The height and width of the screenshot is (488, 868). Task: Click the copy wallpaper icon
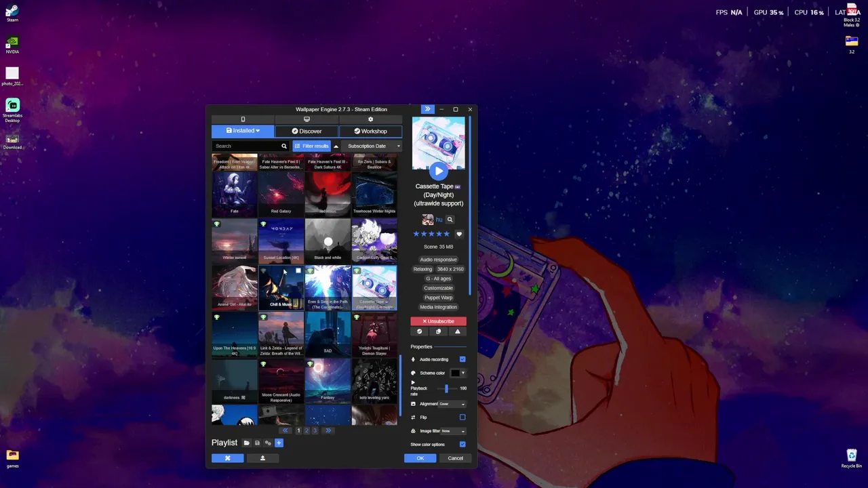438,331
